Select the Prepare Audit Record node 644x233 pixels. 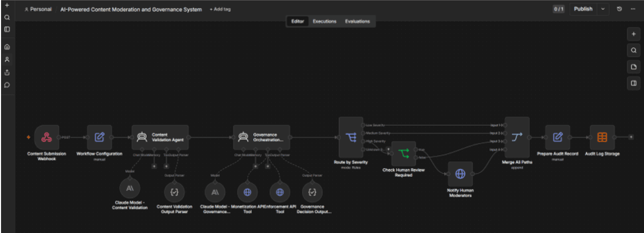pos(557,137)
